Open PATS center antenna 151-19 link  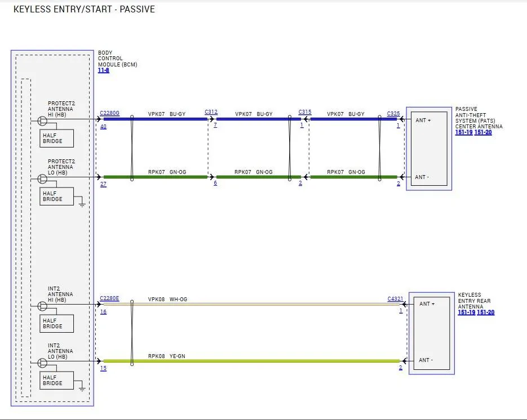464,132
